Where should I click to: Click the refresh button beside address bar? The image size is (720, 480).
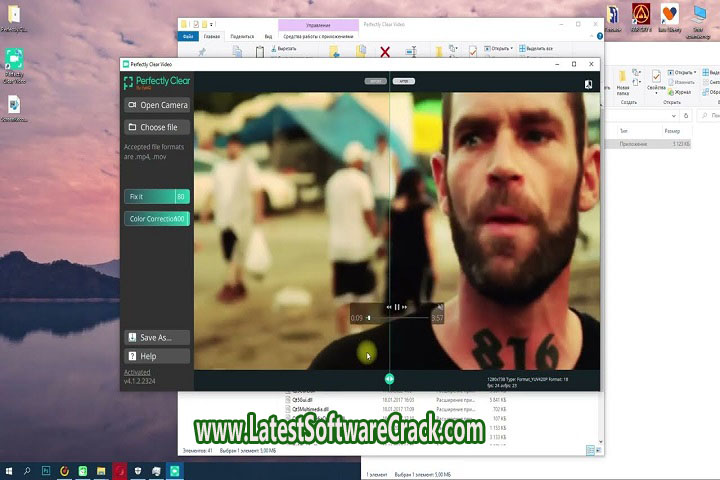(686, 116)
